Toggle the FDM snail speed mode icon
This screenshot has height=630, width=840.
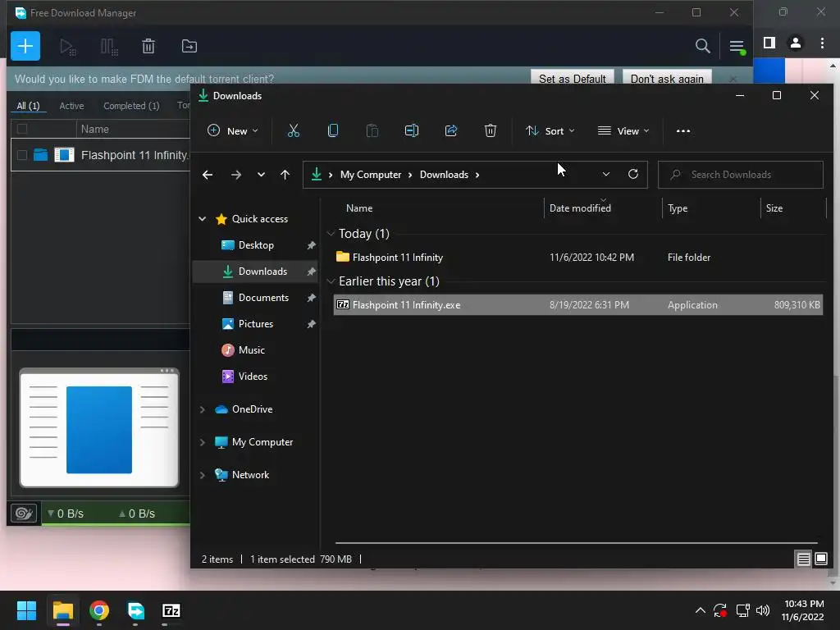(24, 514)
